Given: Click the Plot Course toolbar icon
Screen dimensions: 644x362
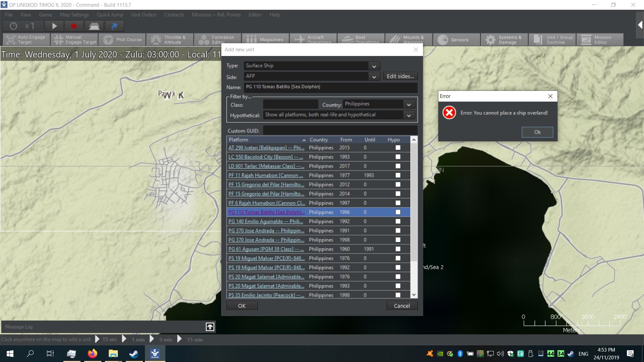Looking at the screenshot, I should (122, 40).
